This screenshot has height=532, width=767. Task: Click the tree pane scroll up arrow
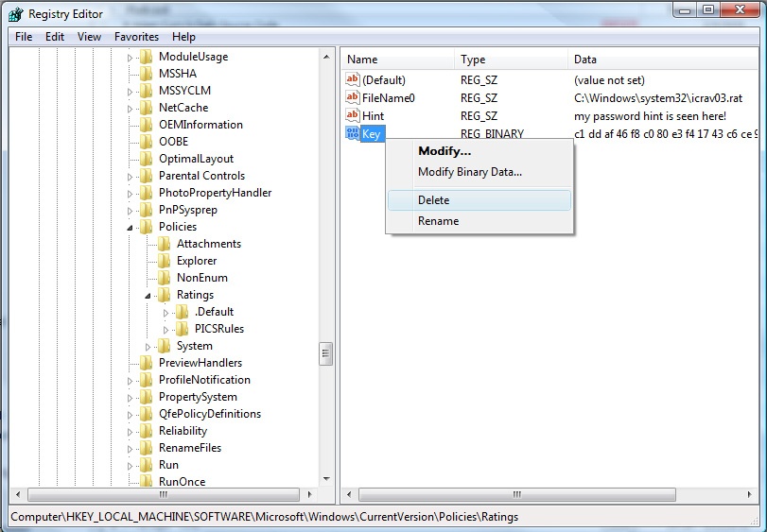[x=326, y=57]
